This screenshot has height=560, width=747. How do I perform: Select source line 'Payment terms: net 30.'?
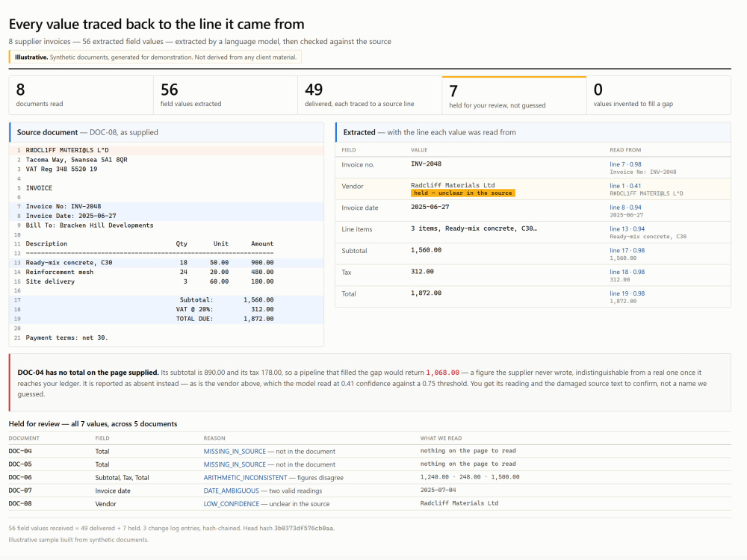point(167,337)
